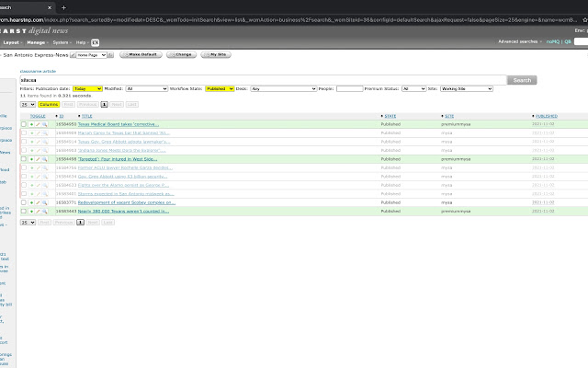Open the Modified filter dropdown

tap(147, 89)
